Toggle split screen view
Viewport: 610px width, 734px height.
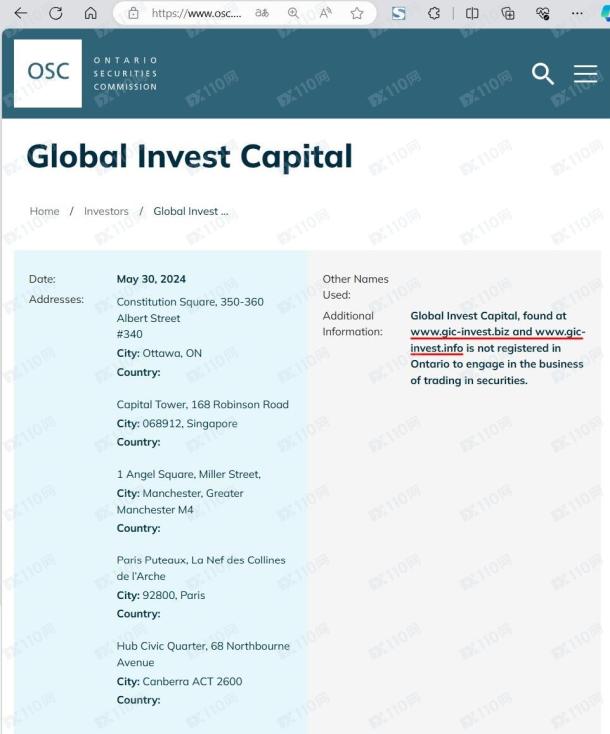472,13
